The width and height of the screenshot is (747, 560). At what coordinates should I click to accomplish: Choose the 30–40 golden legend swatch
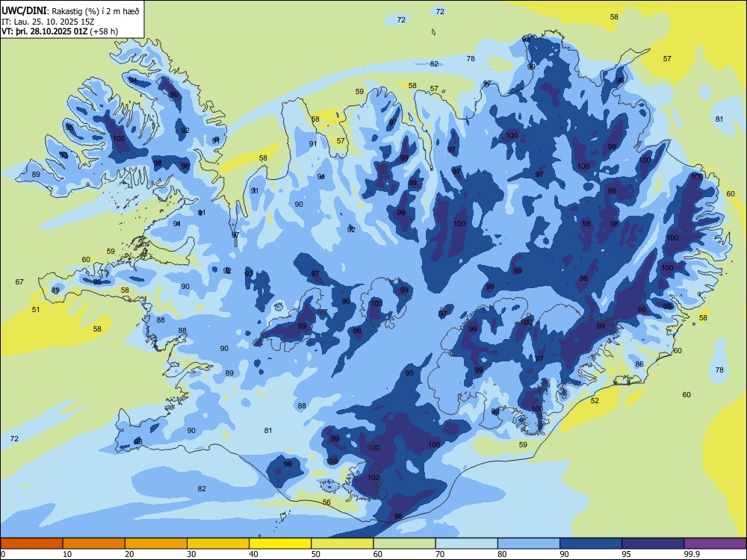218,544
